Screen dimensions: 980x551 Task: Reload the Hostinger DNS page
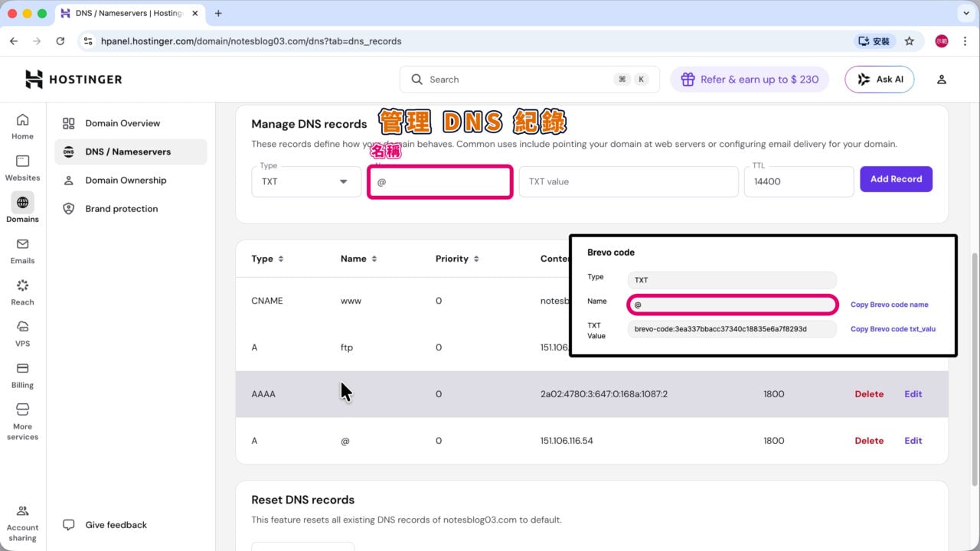coord(60,41)
